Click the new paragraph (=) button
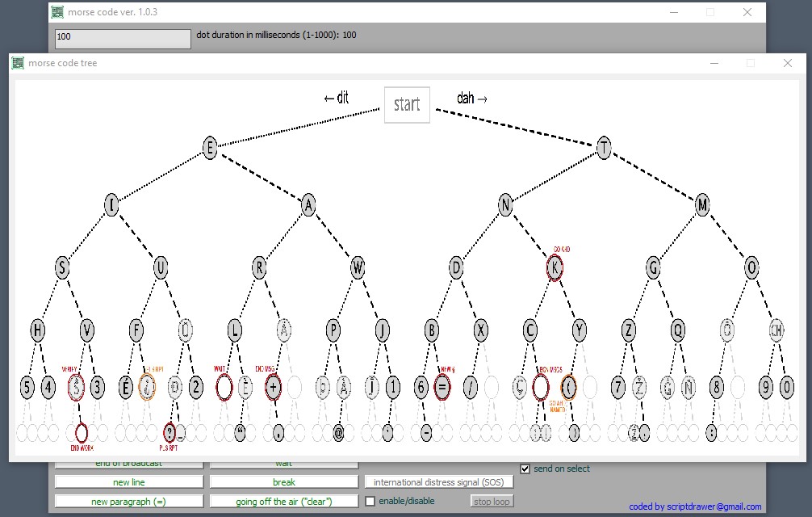Viewport: 812px width, 517px height. click(x=128, y=500)
